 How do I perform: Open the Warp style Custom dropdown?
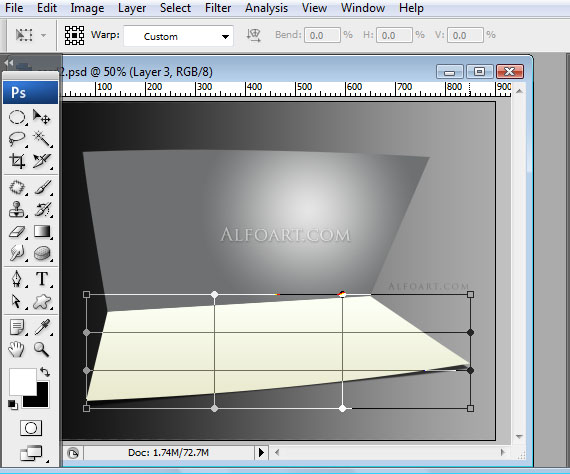(178, 36)
